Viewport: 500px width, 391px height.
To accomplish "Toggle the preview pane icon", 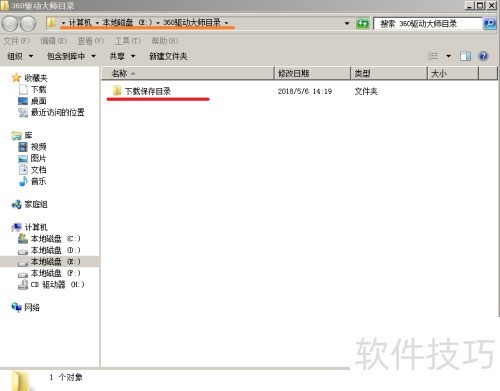I will (465, 56).
